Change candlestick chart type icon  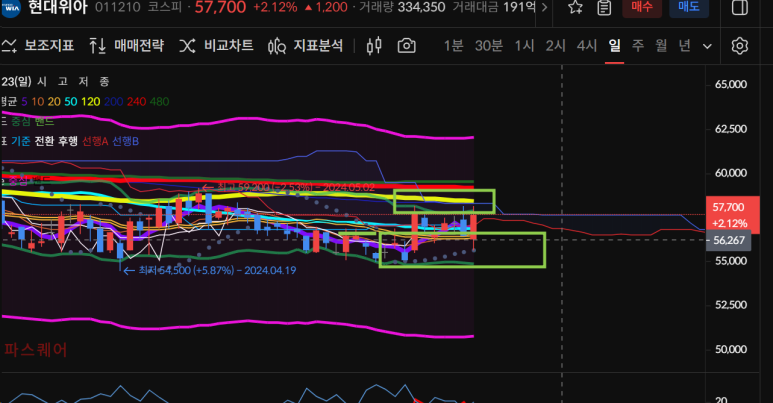click(374, 46)
